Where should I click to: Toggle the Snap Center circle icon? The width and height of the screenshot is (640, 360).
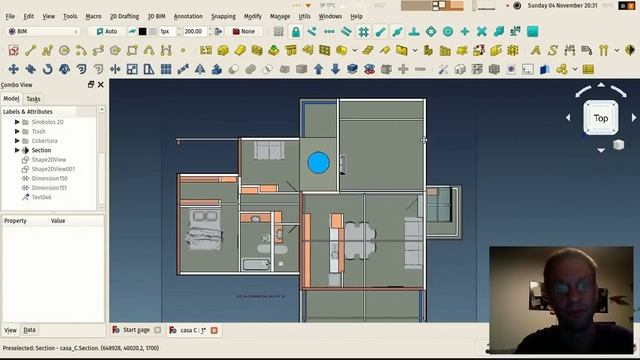[x=448, y=31]
